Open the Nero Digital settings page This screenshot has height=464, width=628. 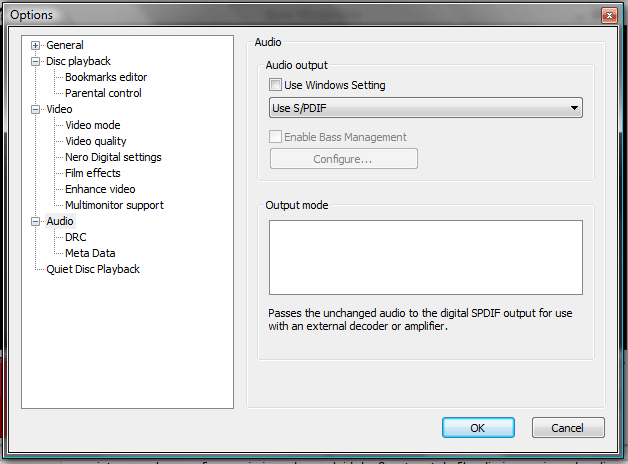[113, 157]
